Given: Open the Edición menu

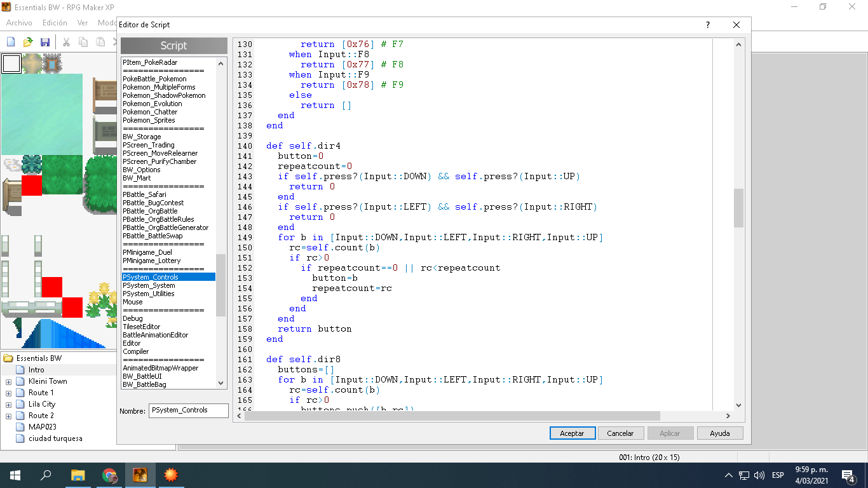Looking at the screenshot, I should point(55,23).
